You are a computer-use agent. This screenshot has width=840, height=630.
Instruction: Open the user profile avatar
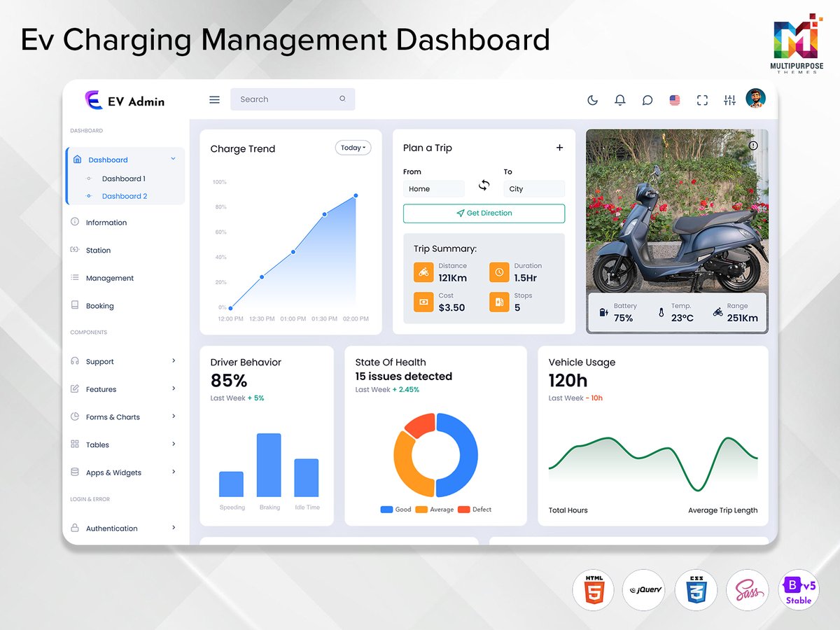click(x=756, y=98)
